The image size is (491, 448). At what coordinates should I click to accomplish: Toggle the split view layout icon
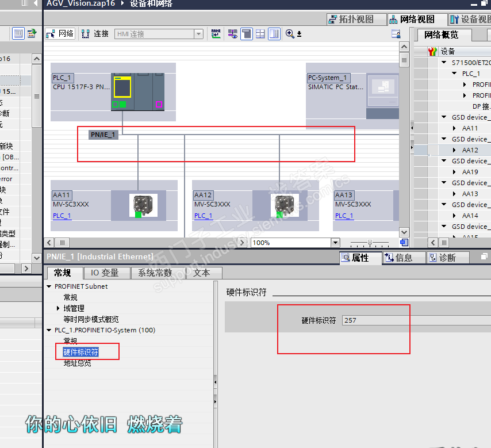pyautogui.click(x=274, y=33)
